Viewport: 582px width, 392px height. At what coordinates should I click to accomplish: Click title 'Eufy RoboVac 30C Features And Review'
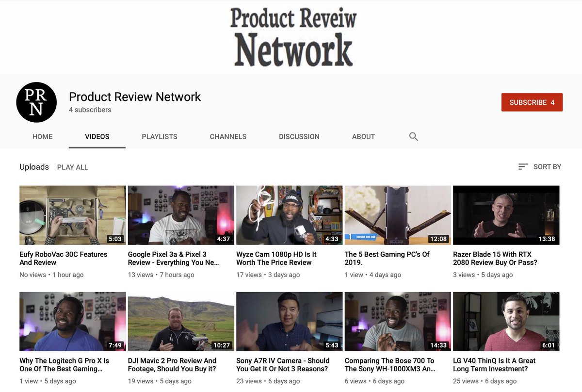pos(64,259)
